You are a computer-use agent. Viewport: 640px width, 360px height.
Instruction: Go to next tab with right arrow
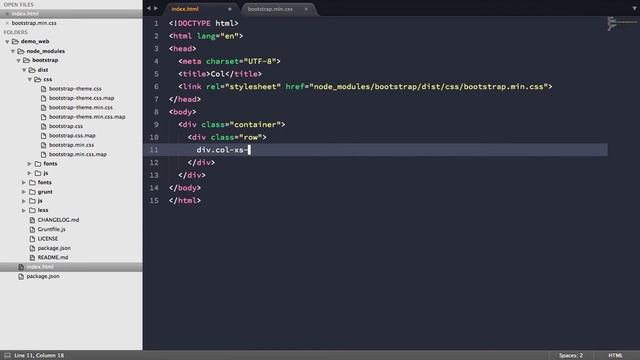156,8
